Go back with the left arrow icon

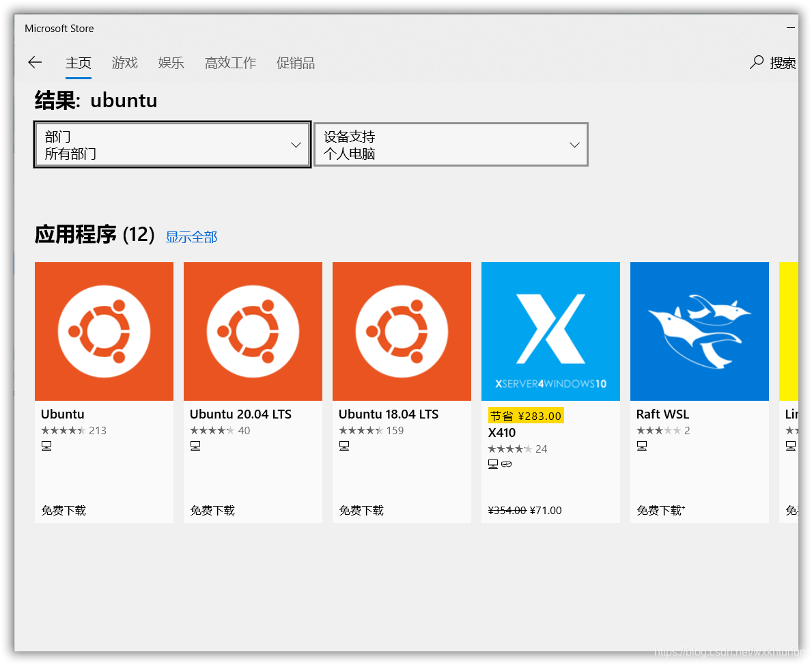[x=35, y=63]
